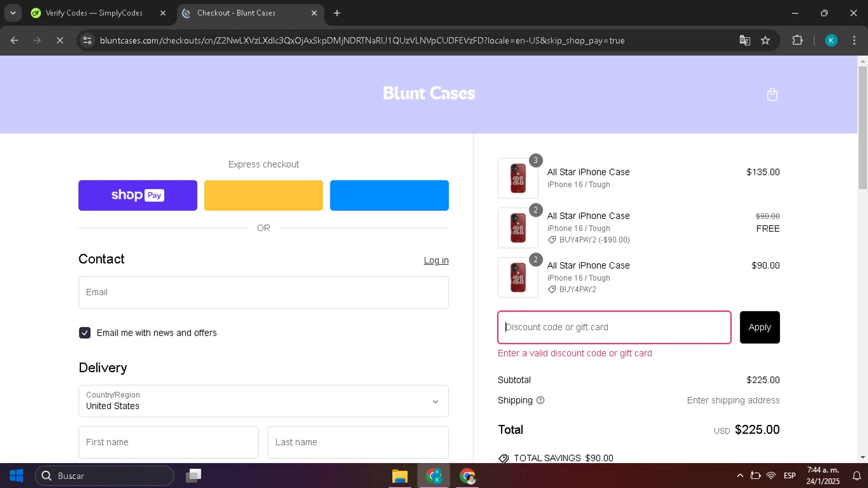
Task: Open the Chrome profile K avatar
Action: click(831, 41)
